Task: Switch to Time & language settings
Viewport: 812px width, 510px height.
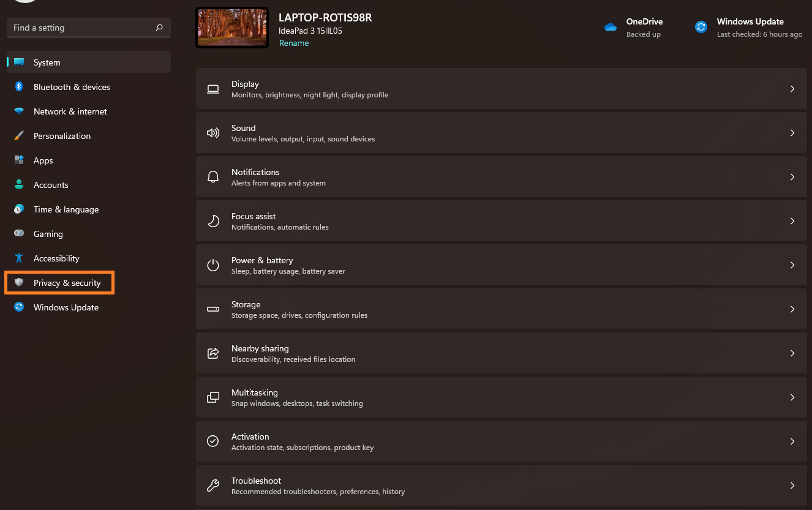Action: click(89, 209)
